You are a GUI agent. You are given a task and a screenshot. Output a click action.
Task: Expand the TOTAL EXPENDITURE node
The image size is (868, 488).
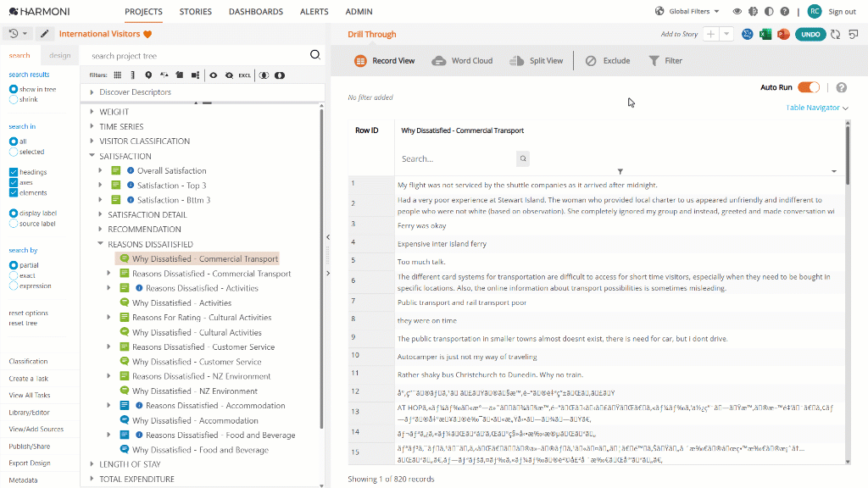(x=92, y=480)
